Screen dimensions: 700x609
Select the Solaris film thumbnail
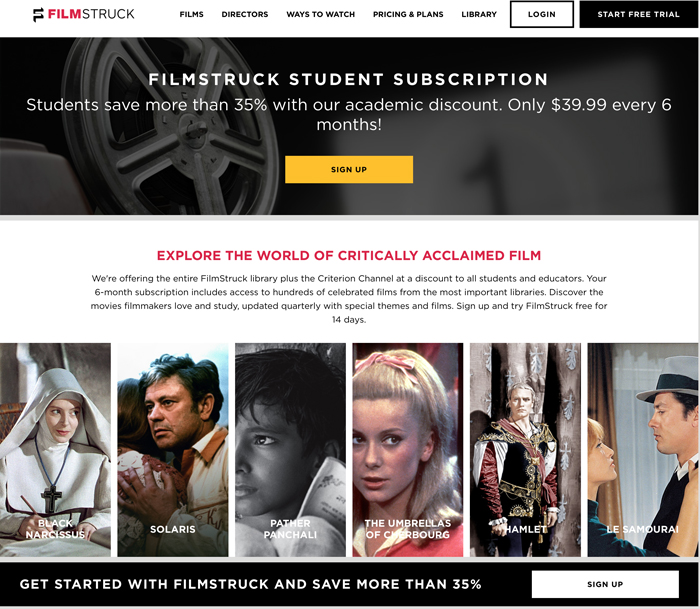pyautogui.click(x=173, y=450)
